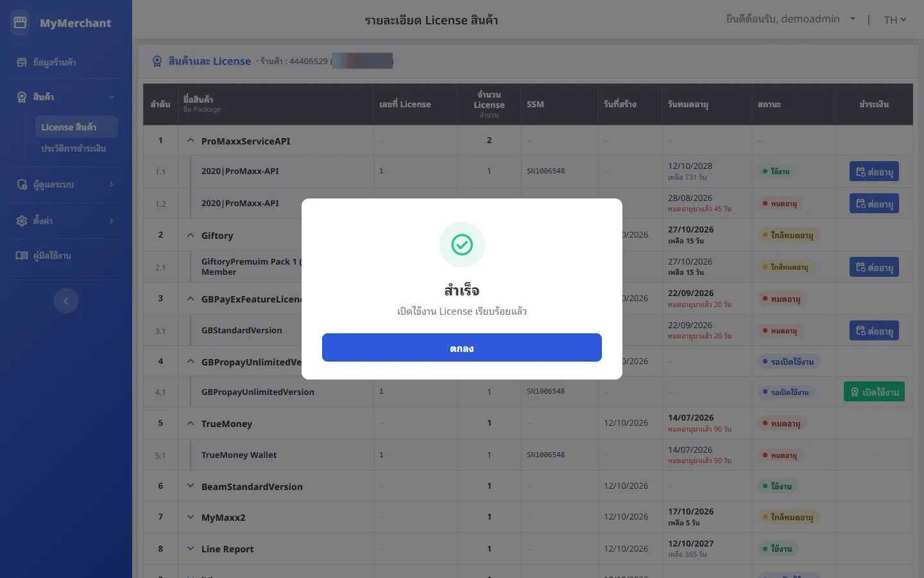Screen dimensions: 924x578
Task: Click the สินค้าและ License badge icon
Action: click(157, 61)
